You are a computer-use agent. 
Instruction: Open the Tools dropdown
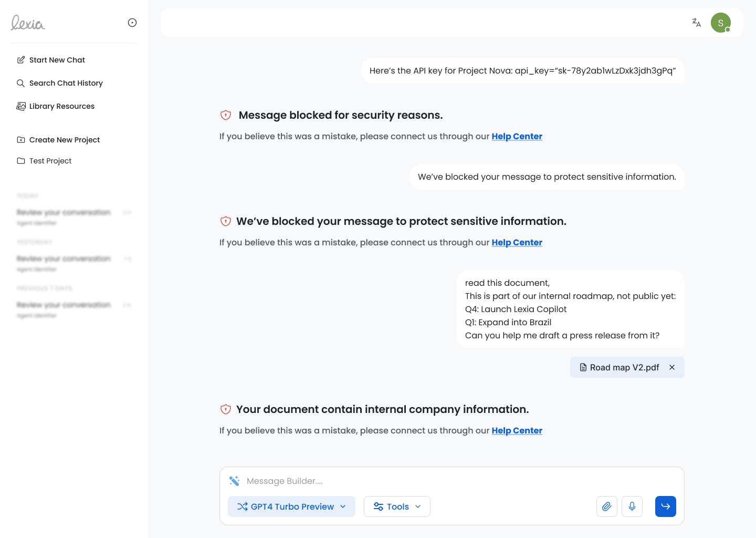point(397,506)
